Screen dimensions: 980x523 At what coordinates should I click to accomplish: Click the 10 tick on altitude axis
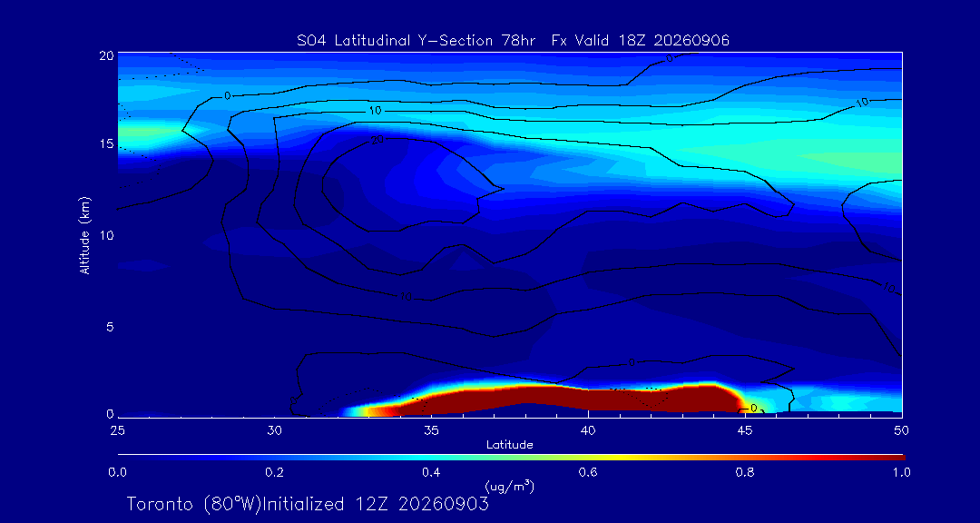point(105,235)
